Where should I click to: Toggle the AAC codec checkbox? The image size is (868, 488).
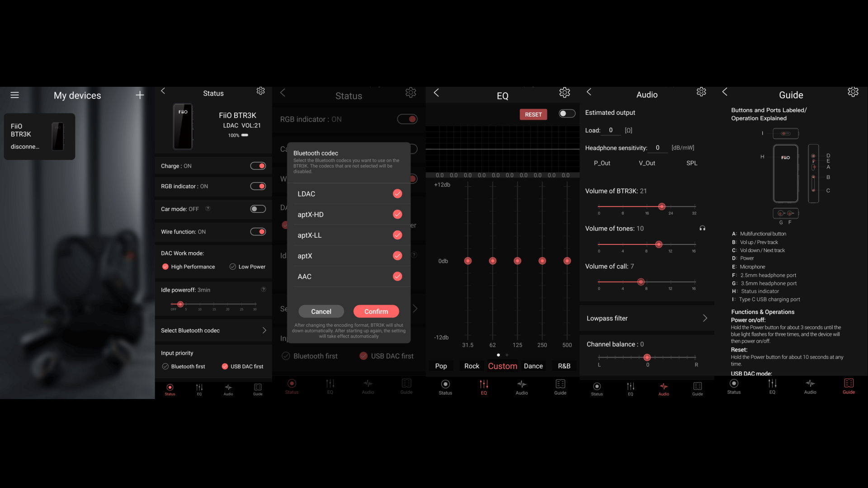click(398, 276)
